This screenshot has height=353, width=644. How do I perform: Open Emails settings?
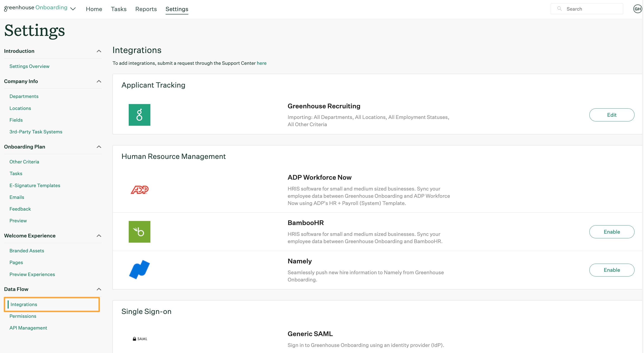17,197
